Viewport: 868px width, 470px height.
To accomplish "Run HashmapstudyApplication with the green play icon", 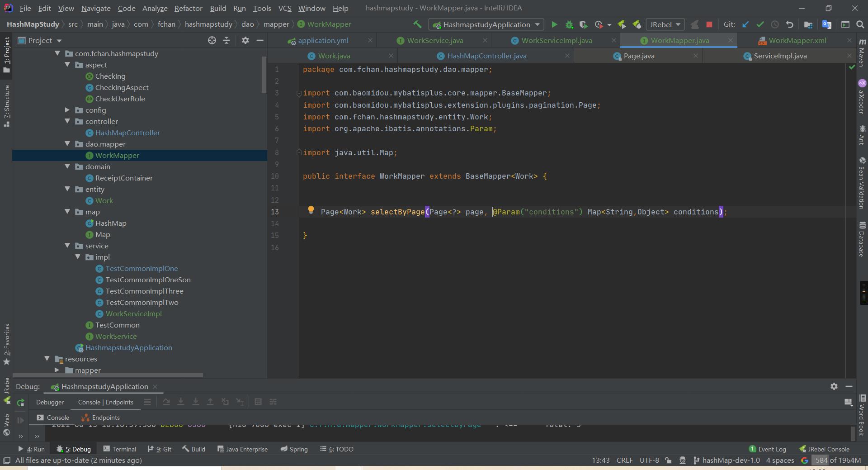I will pos(554,24).
